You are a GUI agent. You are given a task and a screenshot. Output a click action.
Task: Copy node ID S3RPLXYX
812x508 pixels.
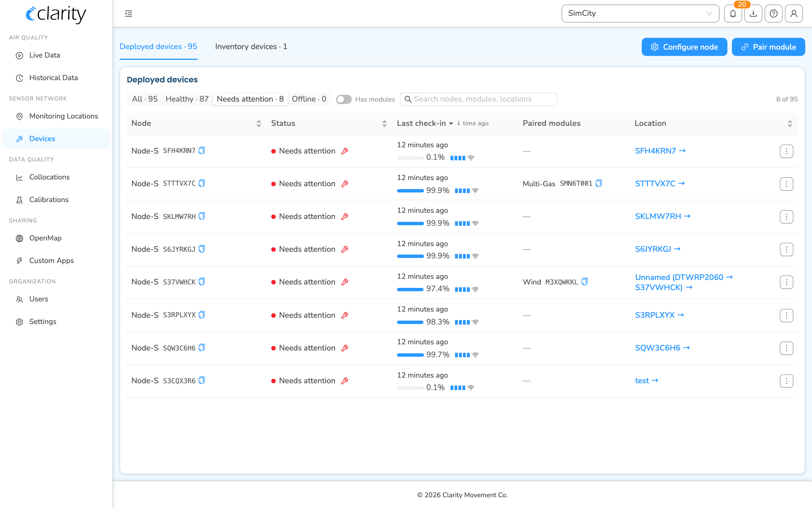pos(202,315)
